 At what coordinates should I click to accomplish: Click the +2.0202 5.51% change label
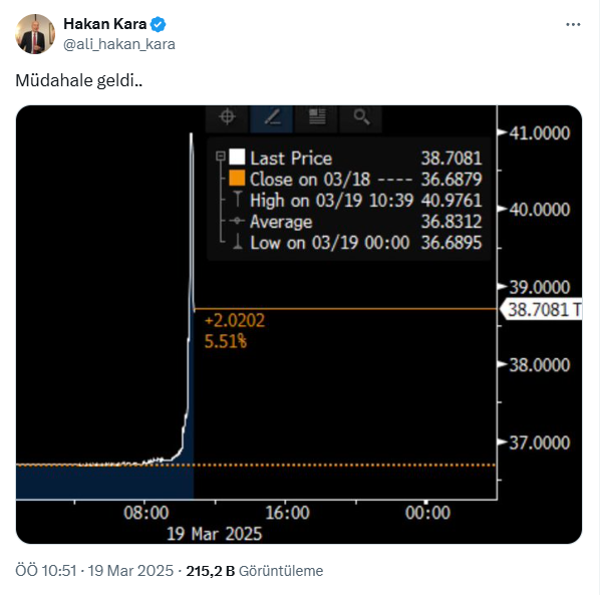point(233,331)
